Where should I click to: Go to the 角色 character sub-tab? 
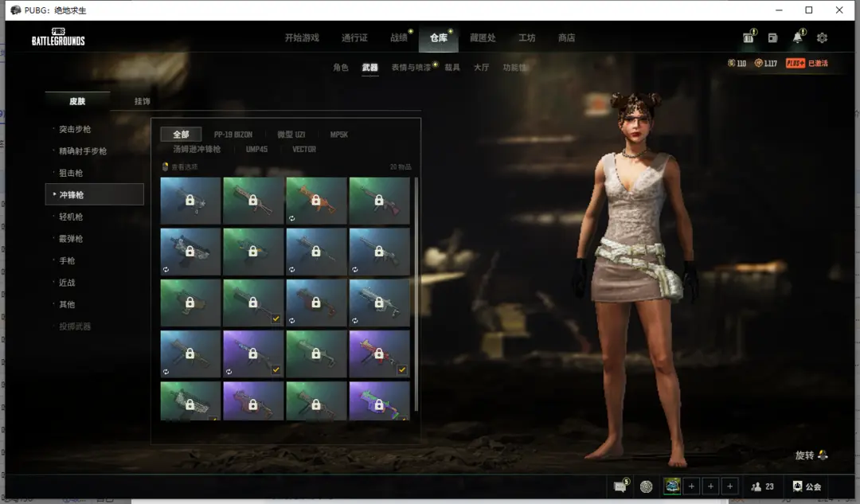341,68
